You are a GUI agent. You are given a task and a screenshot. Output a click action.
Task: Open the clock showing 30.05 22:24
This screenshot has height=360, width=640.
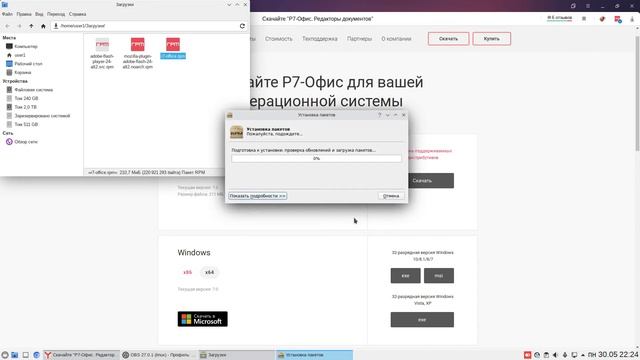pyautogui.click(x=613, y=355)
